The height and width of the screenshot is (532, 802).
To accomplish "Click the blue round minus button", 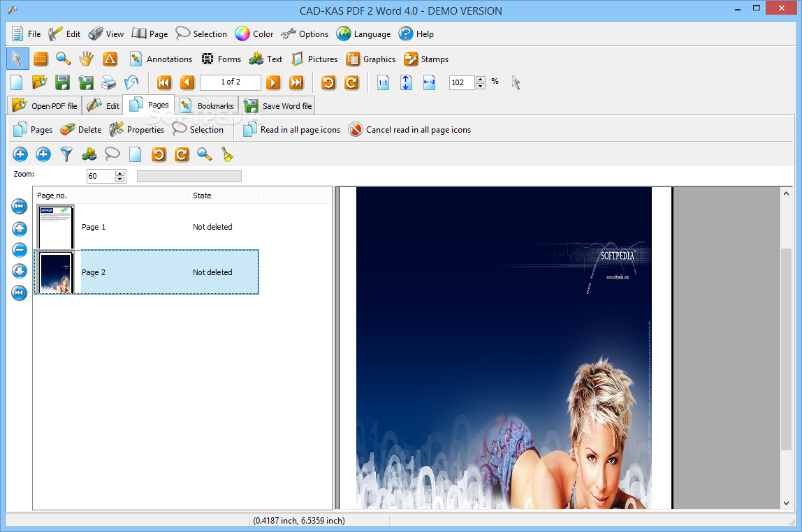I will 20,250.
